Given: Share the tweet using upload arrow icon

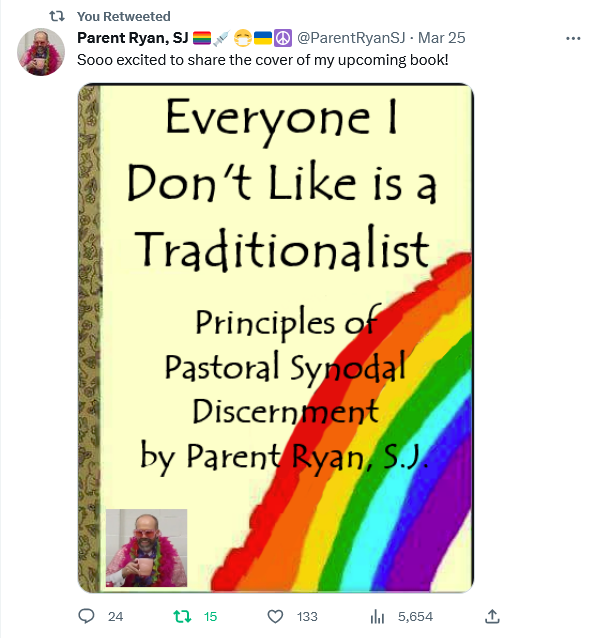Looking at the screenshot, I should coord(492,616).
